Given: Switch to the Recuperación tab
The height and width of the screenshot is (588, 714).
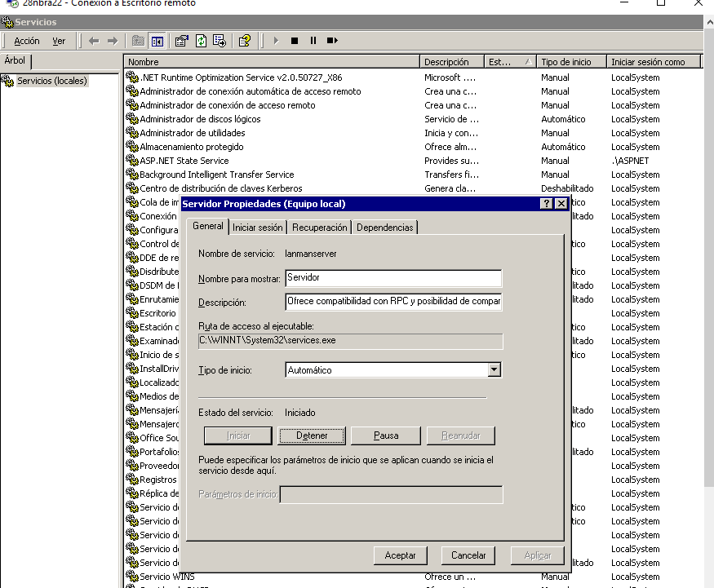Looking at the screenshot, I should (320, 228).
